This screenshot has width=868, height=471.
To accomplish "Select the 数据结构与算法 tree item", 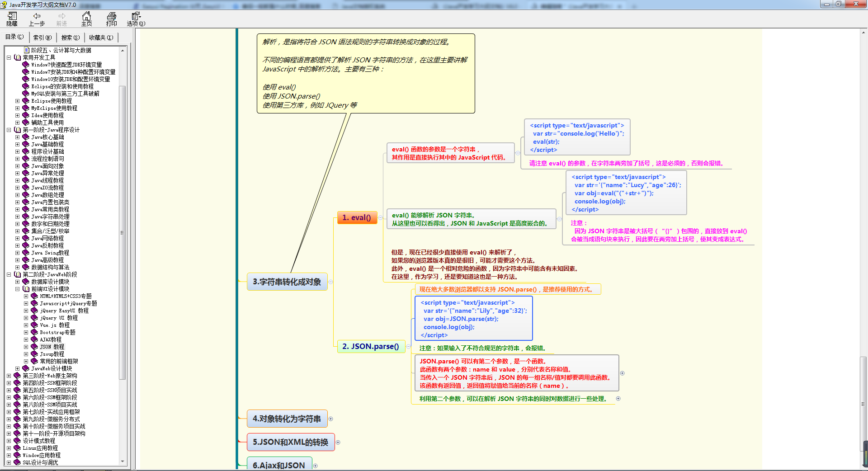I will pyautogui.click(x=50, y=267).
